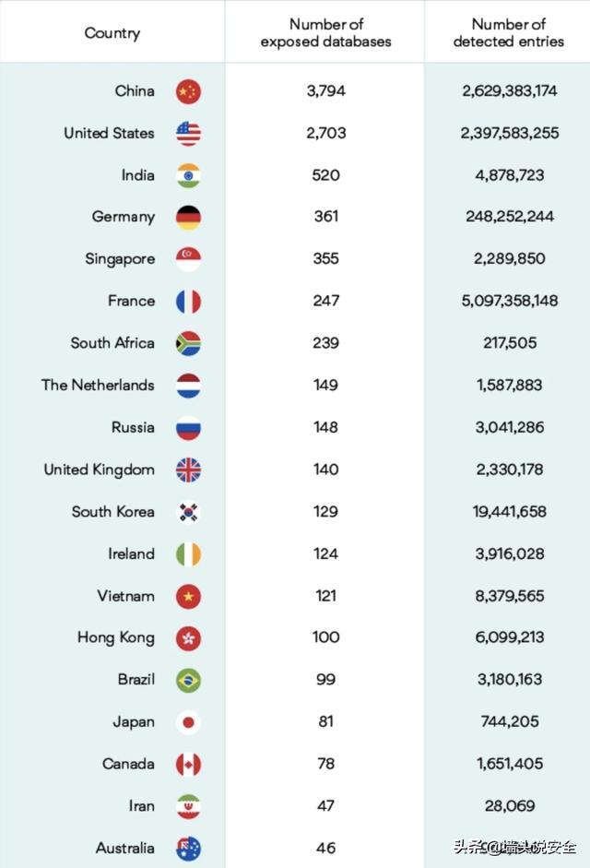The width and height of the screenshot is (590, 868).
Task: Click France's detected entries value 5,097,358,148
Action: click(510, 301)
